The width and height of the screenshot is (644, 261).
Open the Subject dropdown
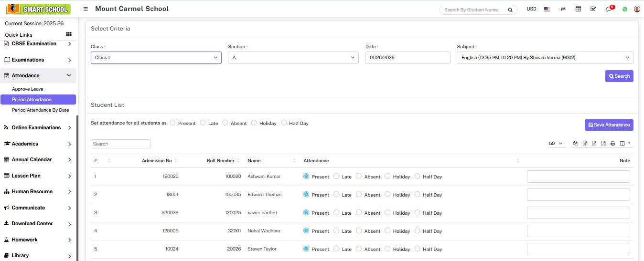545,58
